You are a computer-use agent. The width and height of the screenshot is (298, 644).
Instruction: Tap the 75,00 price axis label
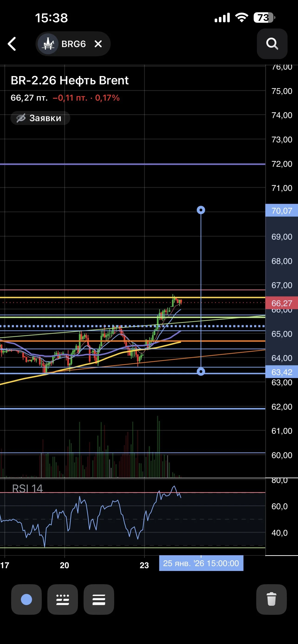tap(282, 91)
